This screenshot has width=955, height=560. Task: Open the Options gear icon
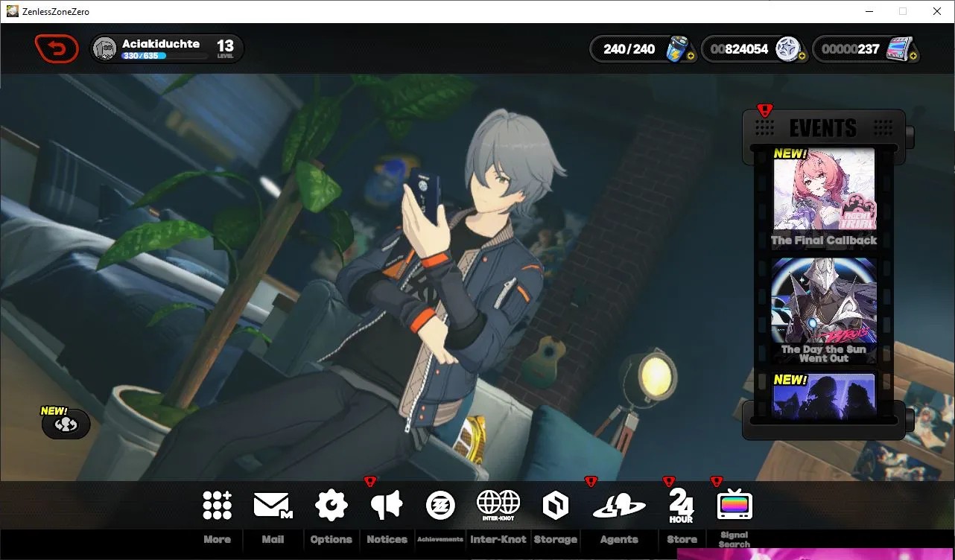tap(331, 506)
